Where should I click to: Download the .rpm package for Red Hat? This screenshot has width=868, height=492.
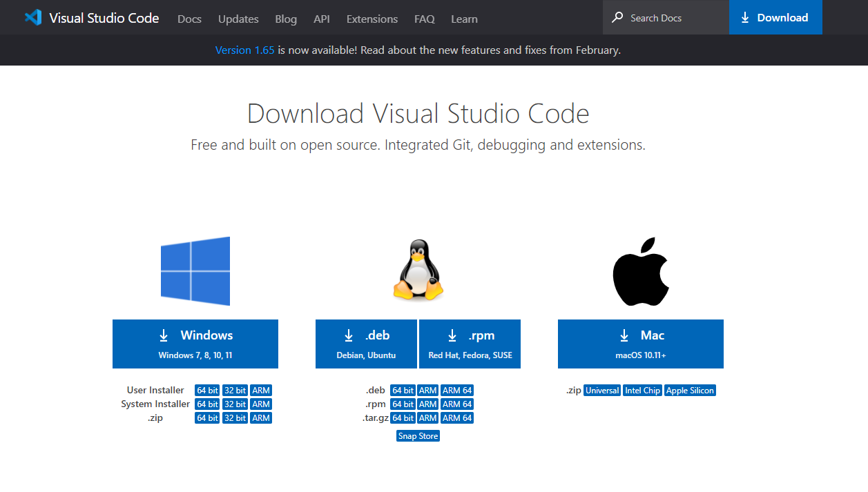tap(470, 344)
